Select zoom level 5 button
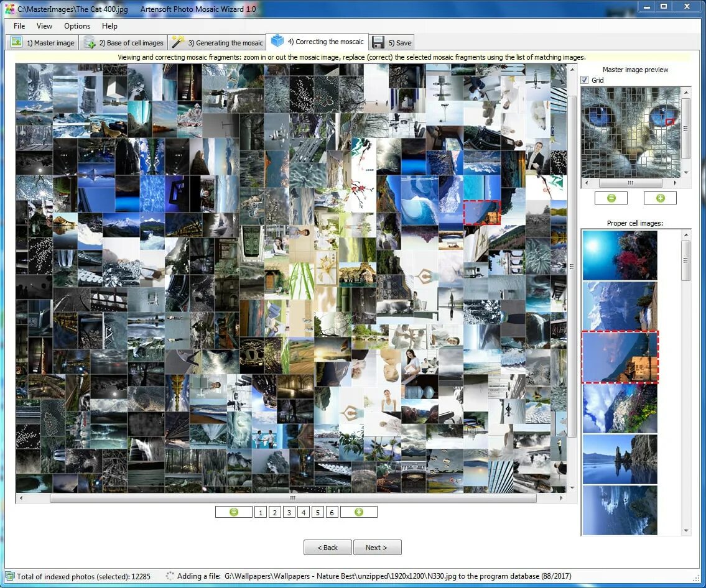Viewport: 706px width, 588px height. pos(317,512)
